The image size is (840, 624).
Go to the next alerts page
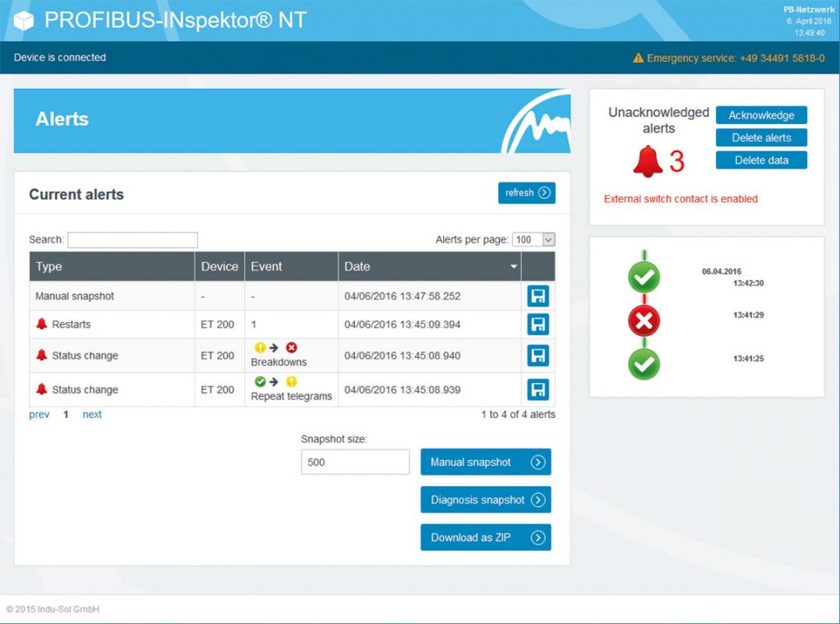click(x=92, y=415)
